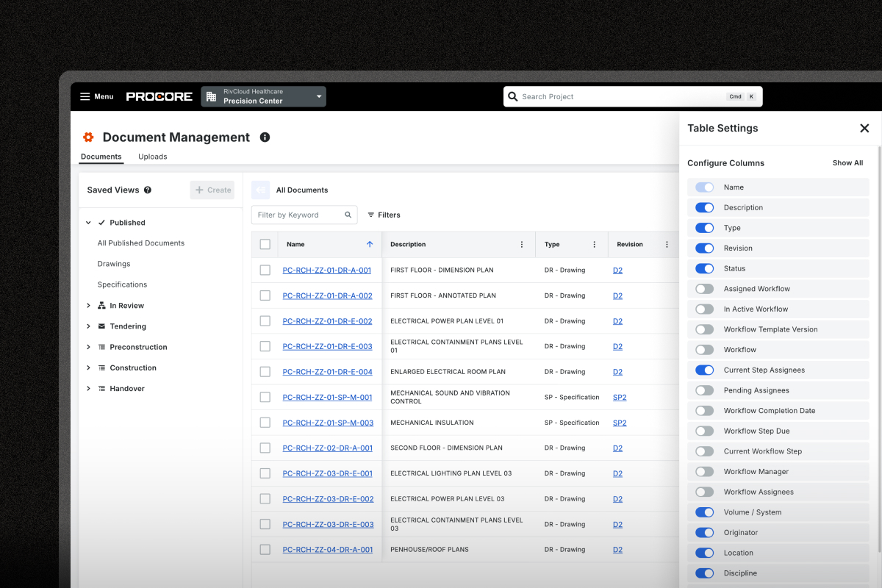Turn off the Originator column
The height and width of the screenshot is (588, 882).
704,533
